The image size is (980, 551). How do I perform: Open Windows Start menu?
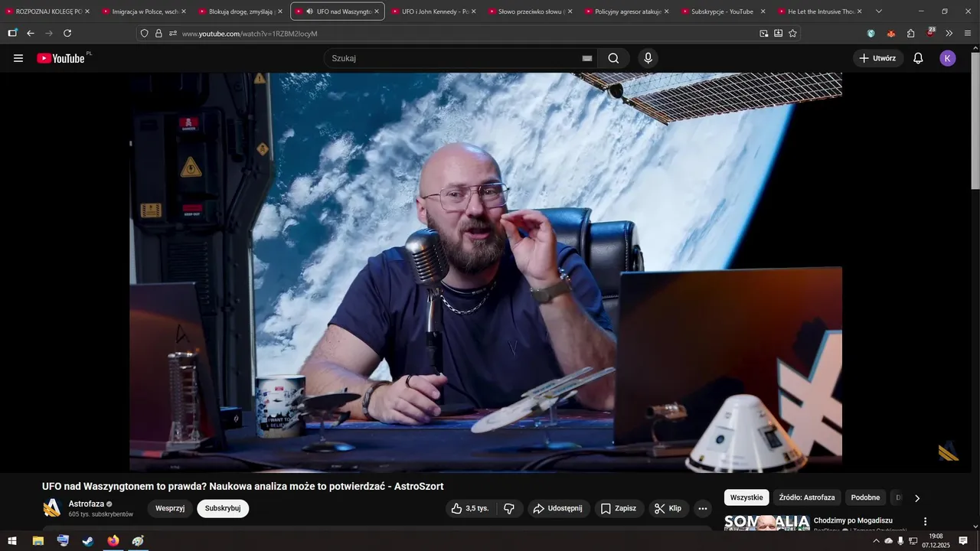(12, 541)
